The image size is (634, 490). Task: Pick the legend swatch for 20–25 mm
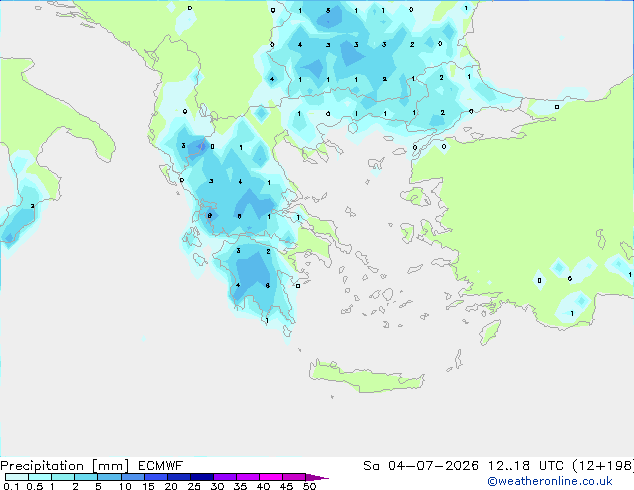pyautogui.click(x=179, y=477)
